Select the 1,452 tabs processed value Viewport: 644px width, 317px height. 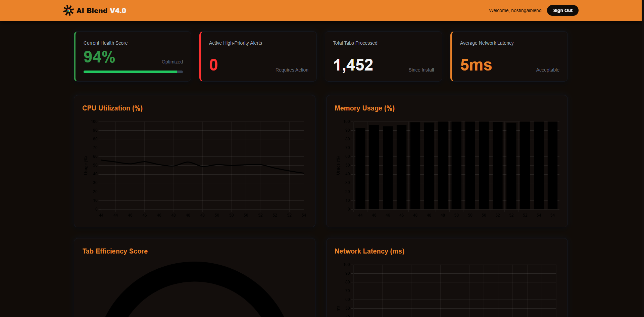(353, 65)
